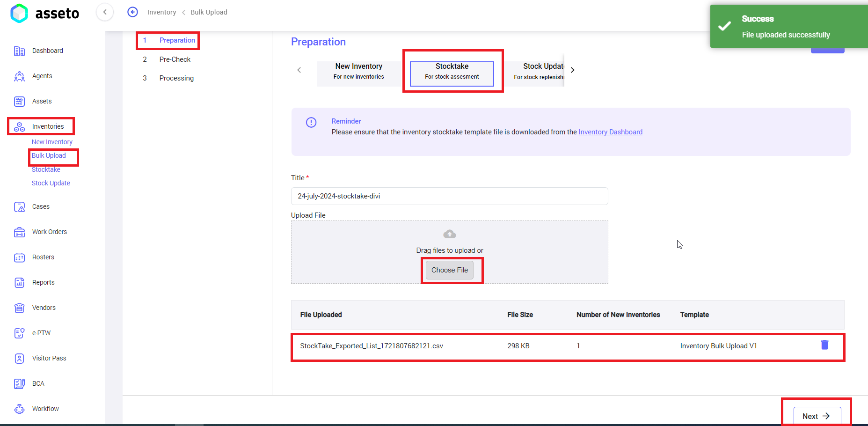Collapse the sidebar with the chevron button
Viewport: 868px width, 426px height.
point(105,12)
